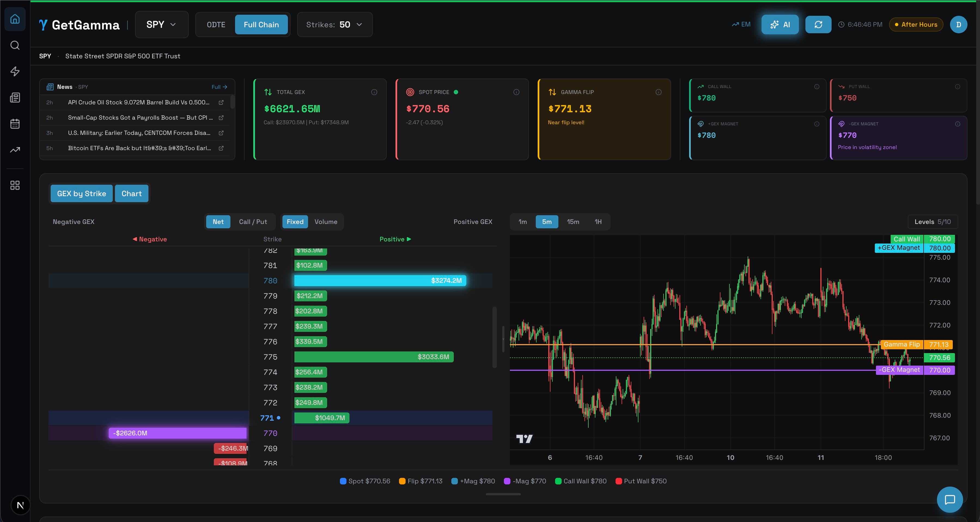
Task: Open the Strikes 50 dropdown
Action: (x=335, y=25)
